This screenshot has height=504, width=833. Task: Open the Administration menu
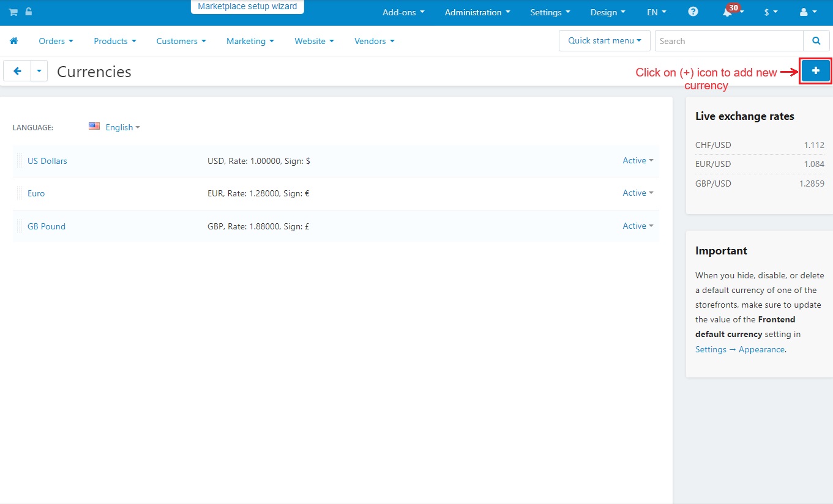click(477, 12)
